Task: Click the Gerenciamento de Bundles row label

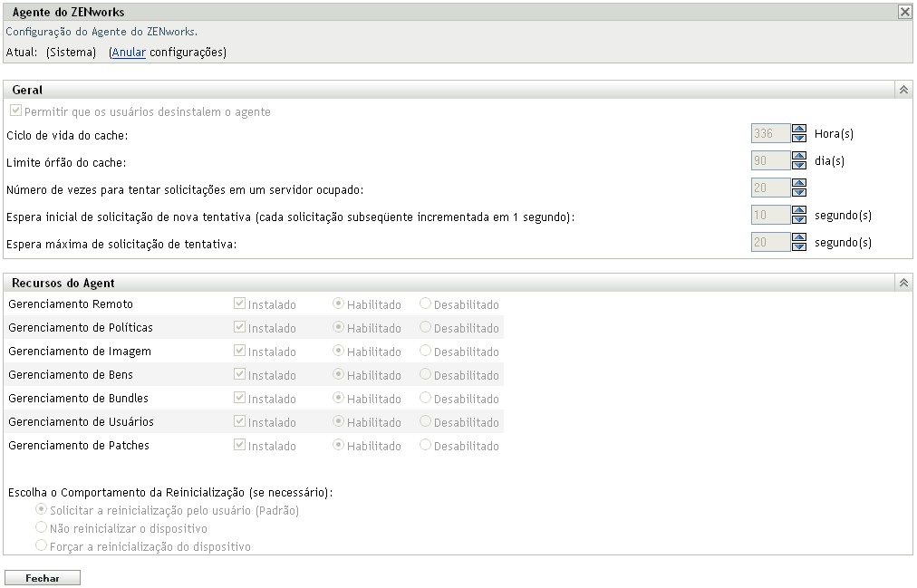Action: 78,398
